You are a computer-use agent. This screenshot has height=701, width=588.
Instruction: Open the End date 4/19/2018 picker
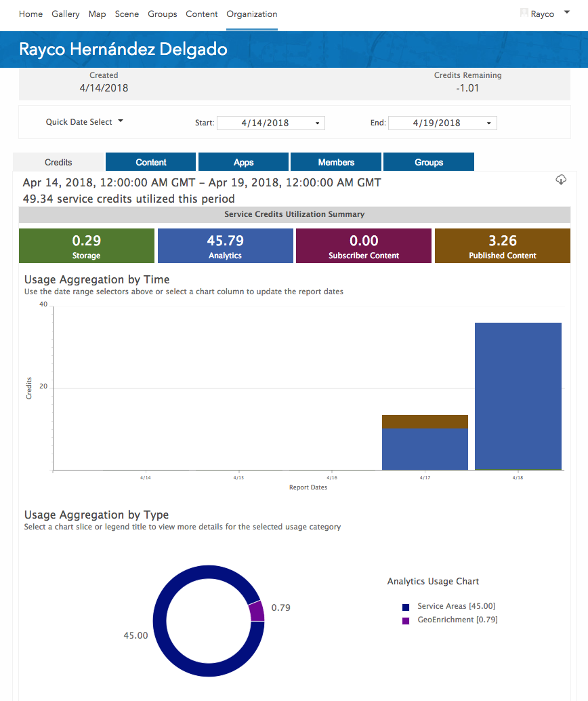pyautogui.click(x=442, y=123)
